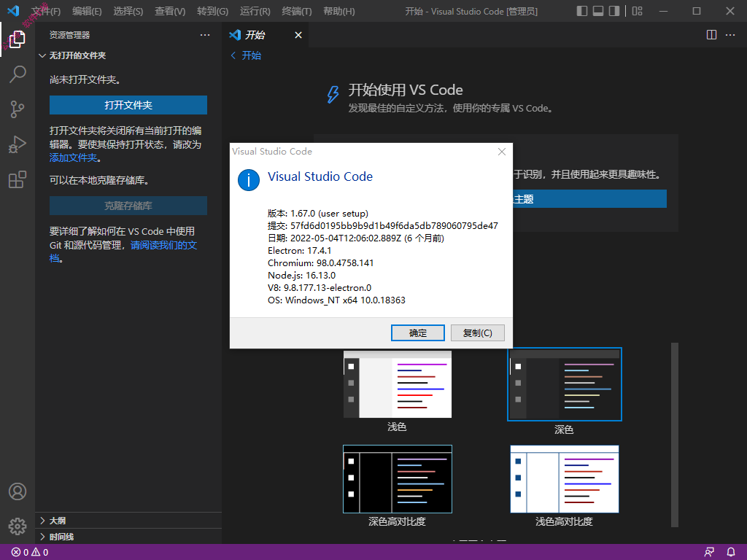This screenshot has width=747, height=560.
Task: Open the Accounts menu icon
Action: click(18, 491)
